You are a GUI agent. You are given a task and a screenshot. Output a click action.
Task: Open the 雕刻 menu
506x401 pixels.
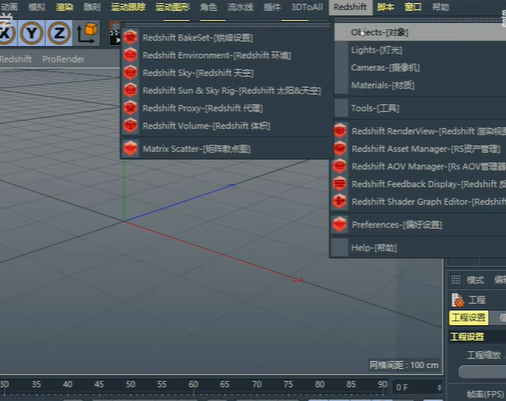92,7
